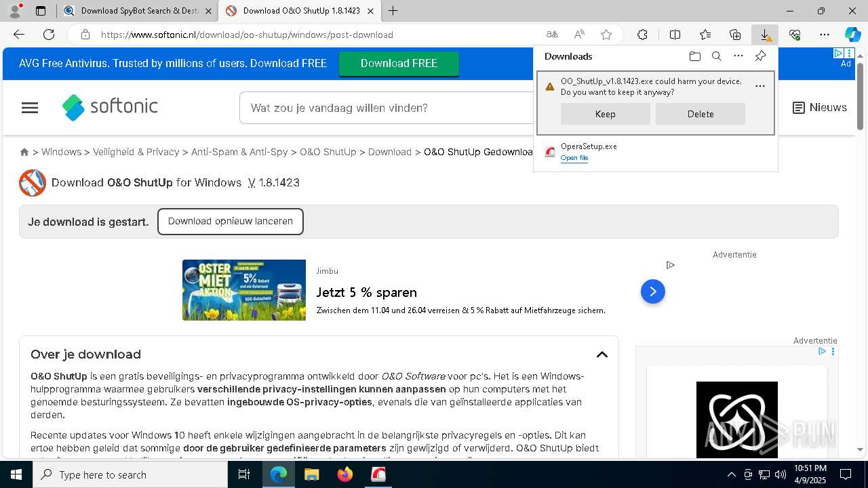This screenshot has height=488, width=868.
Task: Open Veiligheid & Privacy breadcrumb
Action: [x=136, y=152]
